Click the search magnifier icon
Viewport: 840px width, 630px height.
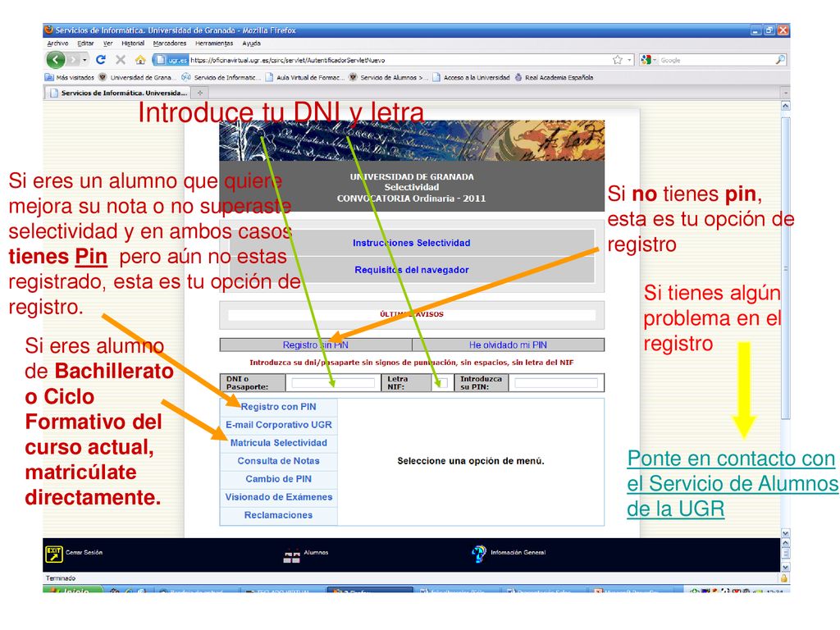781,60
